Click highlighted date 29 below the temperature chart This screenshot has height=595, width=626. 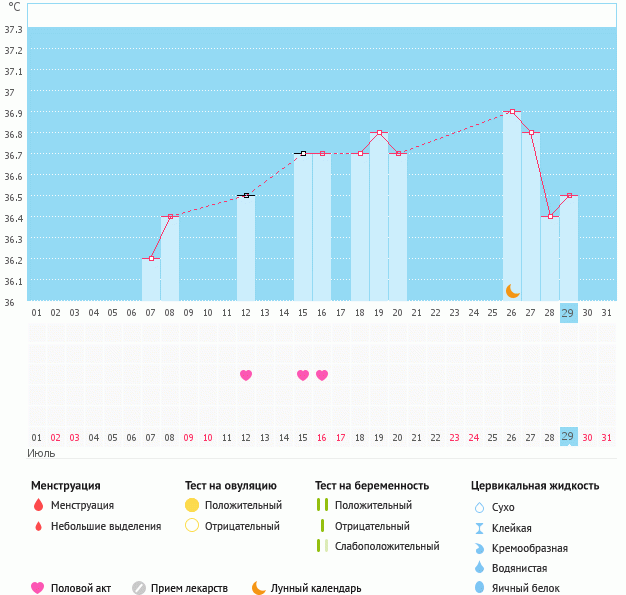pyautogui.click(x=568, y=312)
